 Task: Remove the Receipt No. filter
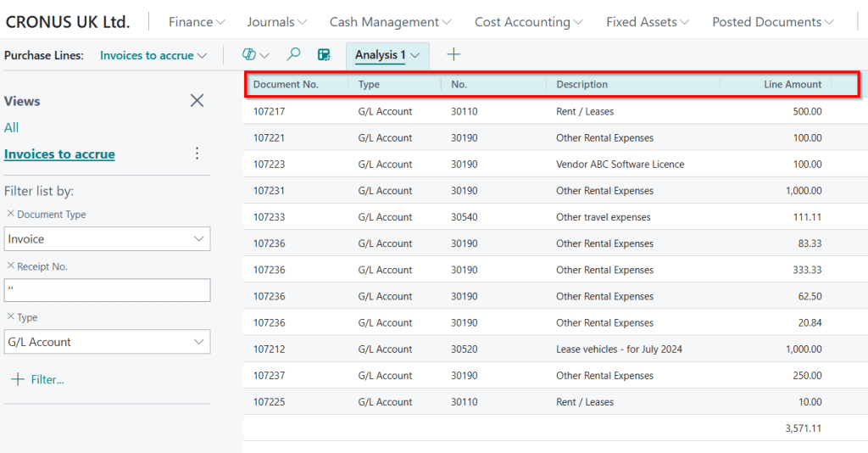point(10,266)
